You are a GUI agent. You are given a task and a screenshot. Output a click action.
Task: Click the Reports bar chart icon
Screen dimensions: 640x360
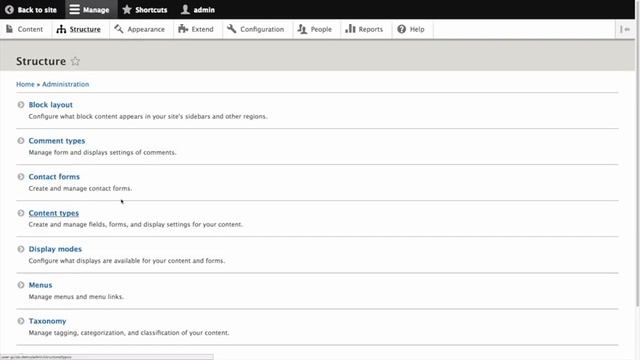350,29
